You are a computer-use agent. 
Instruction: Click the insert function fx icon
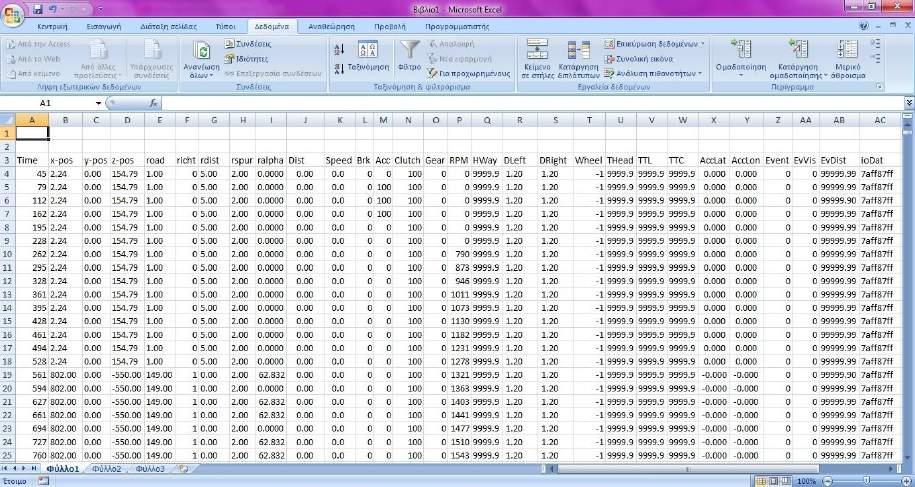coord(153,103)
